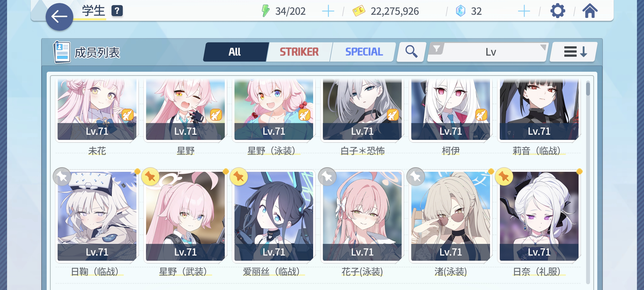Open the filter funnel options
644x290 pixels.
[x=436, y=48]
